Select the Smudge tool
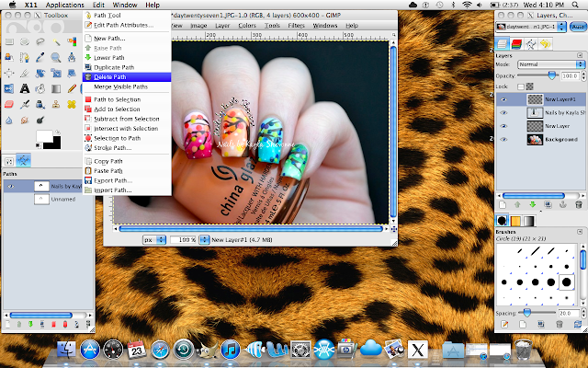Viewport: 588px width, 368px height. tap(25, 120)
